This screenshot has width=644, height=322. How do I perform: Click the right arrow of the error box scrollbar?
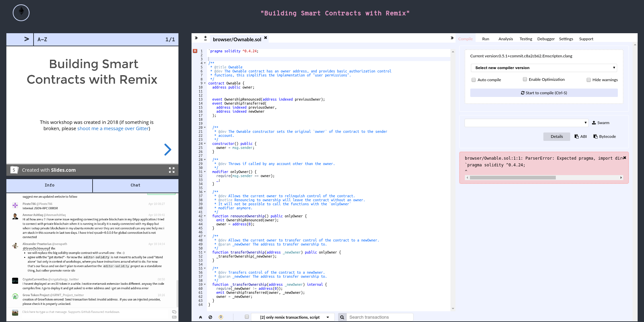tap(621, 177)
